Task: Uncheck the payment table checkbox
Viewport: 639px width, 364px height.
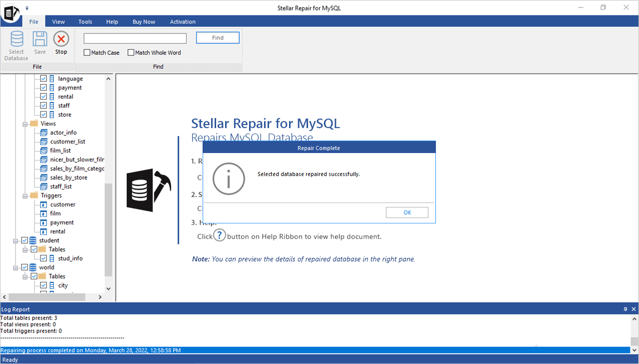Action: (x=43, y=88)
